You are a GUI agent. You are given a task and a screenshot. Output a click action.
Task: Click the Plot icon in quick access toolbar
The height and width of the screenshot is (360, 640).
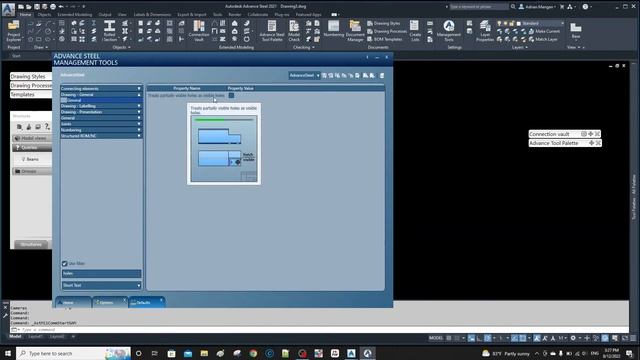point(53,7)
